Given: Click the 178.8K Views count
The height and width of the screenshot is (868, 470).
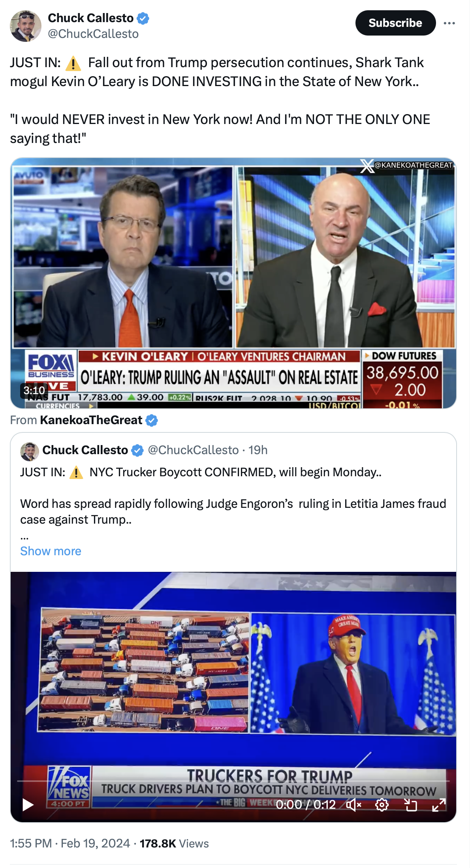Looking at the screenshot, I should click(174, 843).
